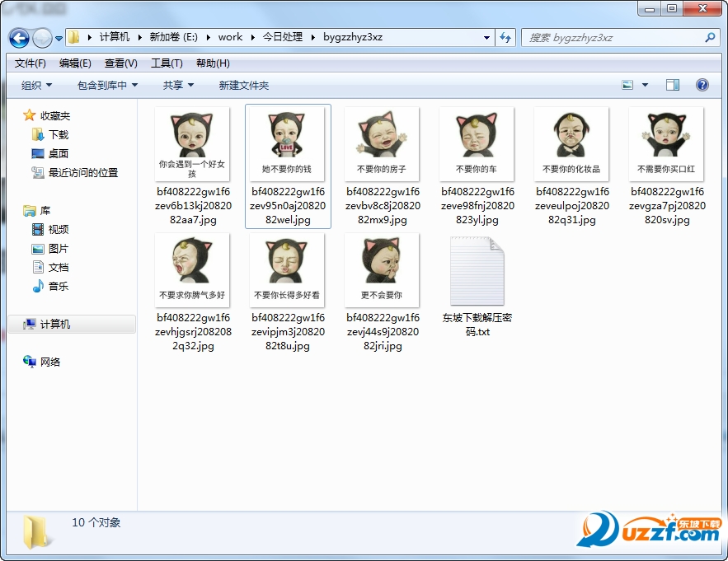The width and height of the screenshot is (728, 561).
Task: Expand the 共享 dropdown
Action: [178, 86]
